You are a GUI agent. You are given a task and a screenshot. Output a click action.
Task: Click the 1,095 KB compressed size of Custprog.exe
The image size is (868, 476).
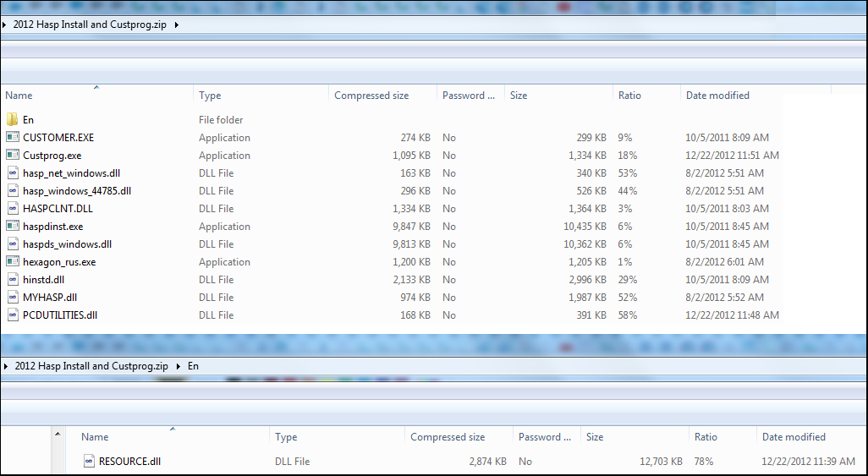[411, 155]
